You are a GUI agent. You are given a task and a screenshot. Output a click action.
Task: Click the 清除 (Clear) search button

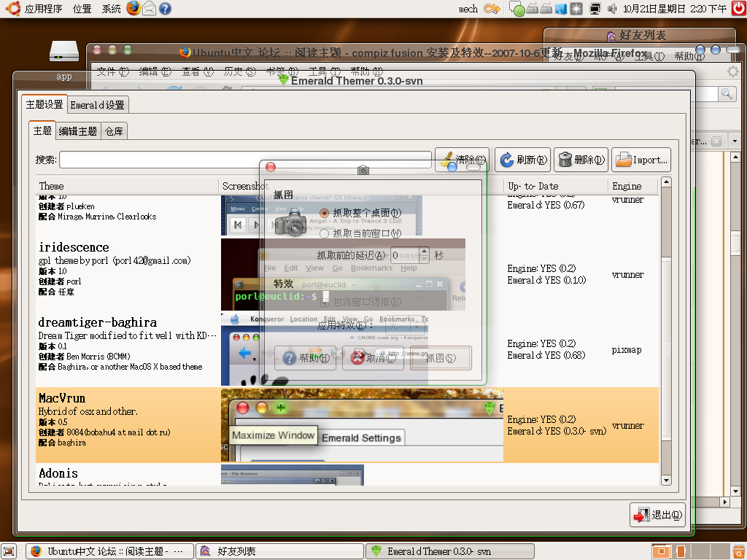click(x=462, y=160)
